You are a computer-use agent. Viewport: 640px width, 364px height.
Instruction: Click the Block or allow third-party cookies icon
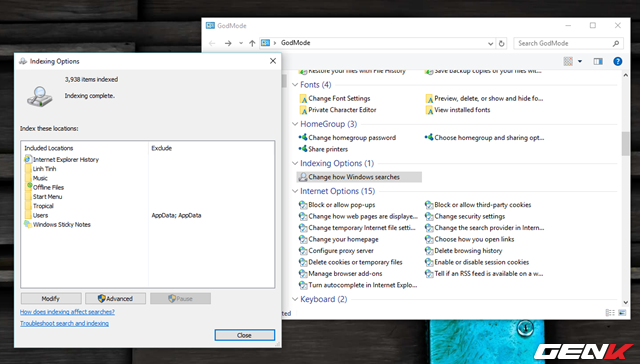(429, 205)
